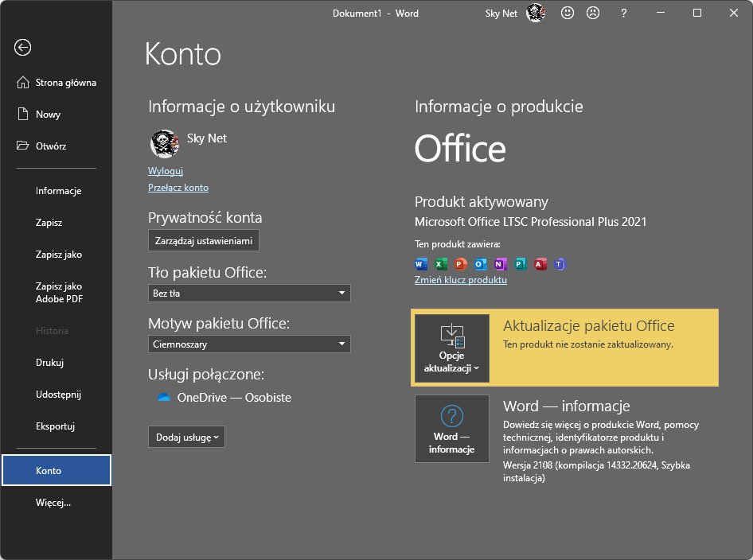
Task: Click the Nowy blank page icon
Action: [x=22, y=115]
